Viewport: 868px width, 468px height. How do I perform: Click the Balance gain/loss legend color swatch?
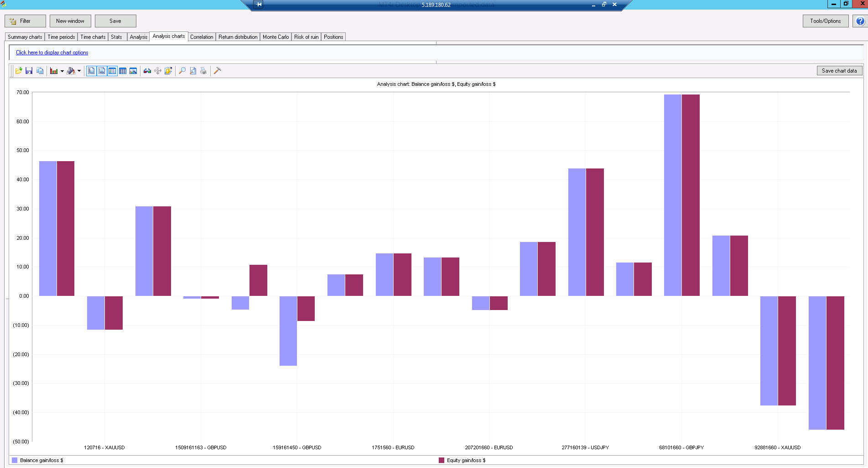tap(15, 460)
